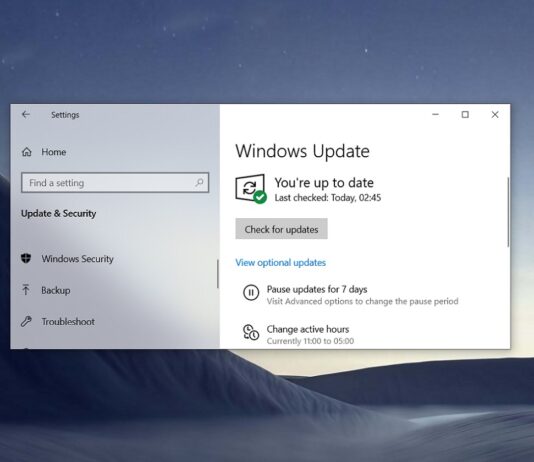
Task: Maximize the Settings window
Action: point(465,115)
